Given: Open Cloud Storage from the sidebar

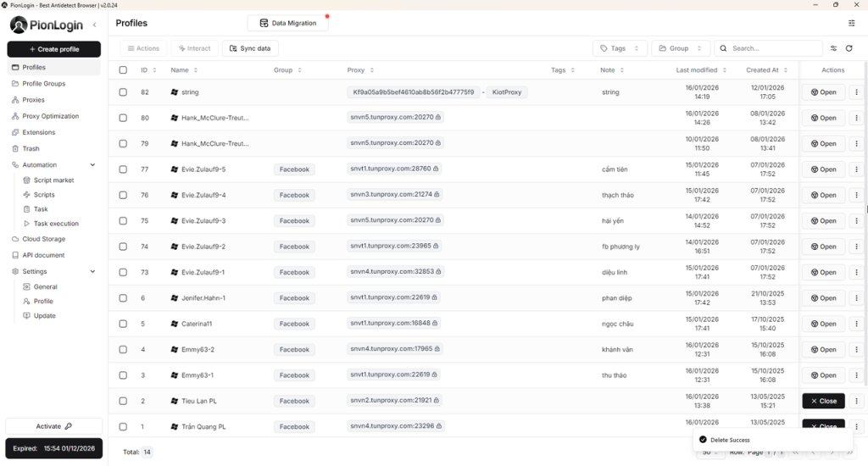Looking at the screenshot, I should click(43, 239).
